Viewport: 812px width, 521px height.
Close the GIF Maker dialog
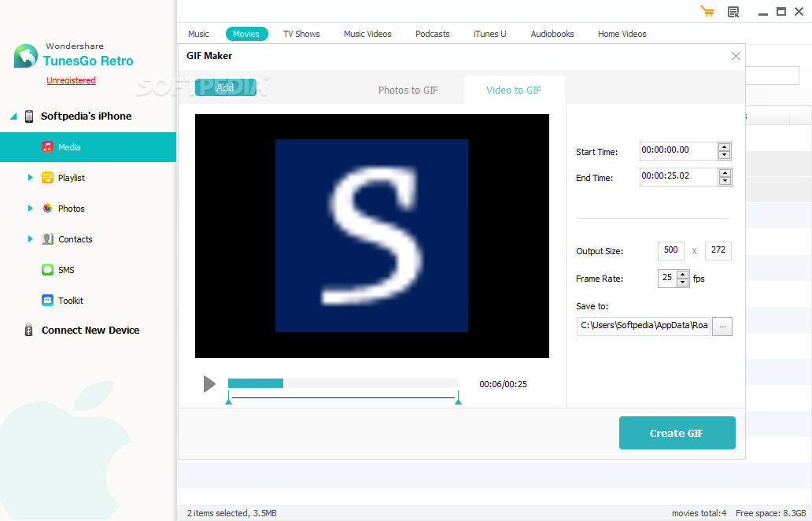736,56
